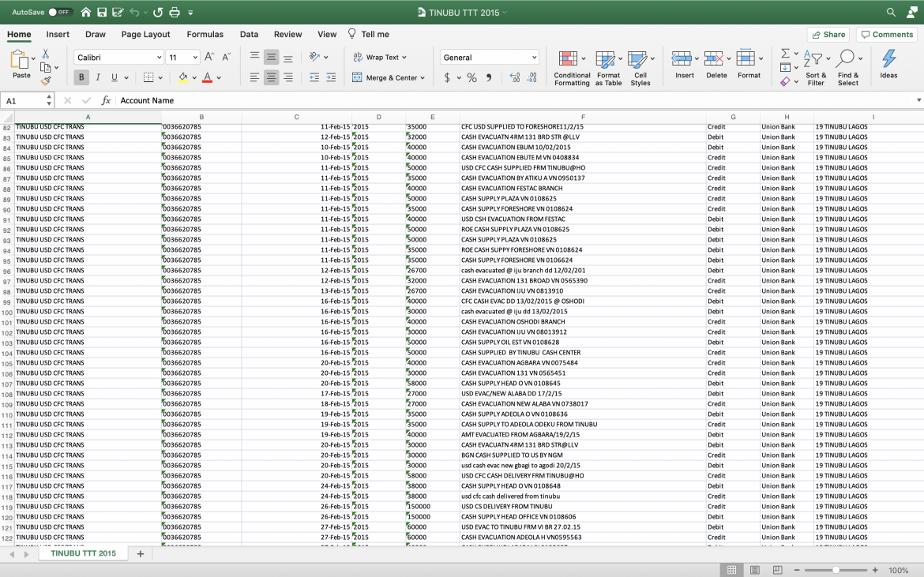
Task: Toggle center horizontal alignment
Action: click(x=271, y=77)
